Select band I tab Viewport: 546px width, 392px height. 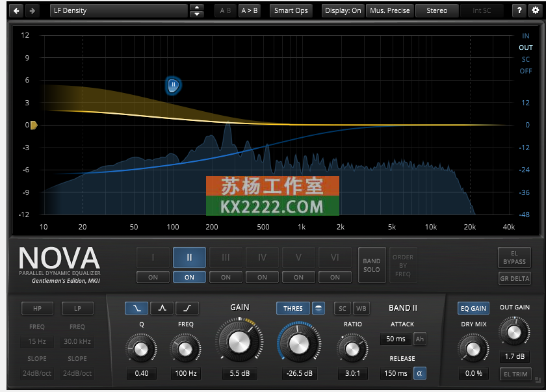153,257
